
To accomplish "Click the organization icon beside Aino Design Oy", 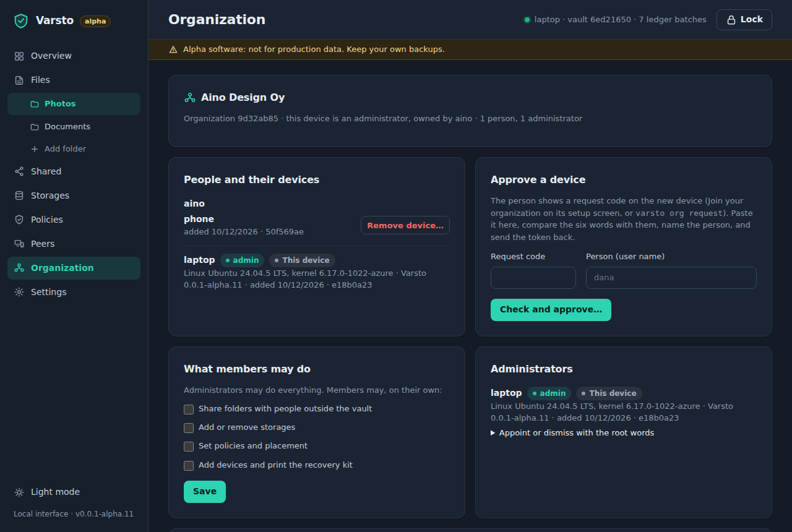I will (190, 98).
